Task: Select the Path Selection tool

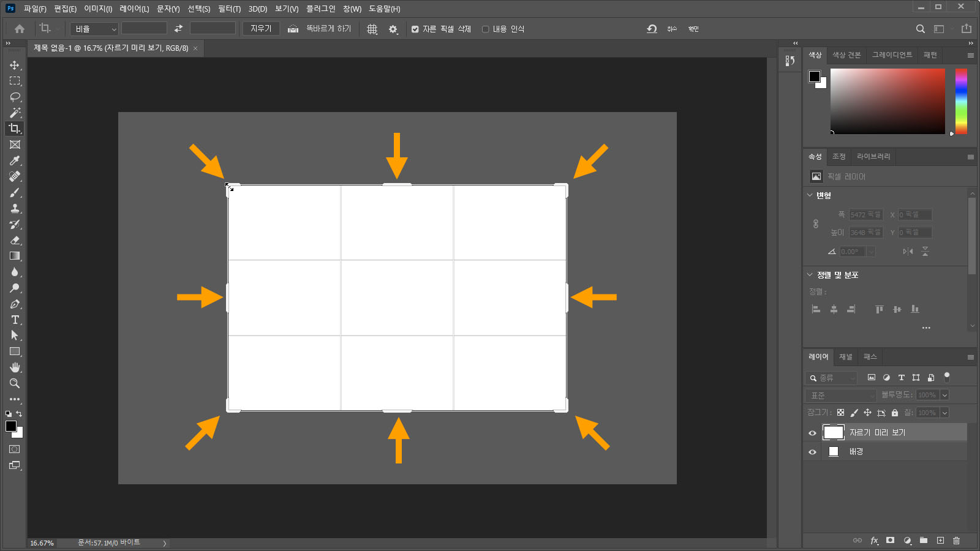Action: (15, 335)
